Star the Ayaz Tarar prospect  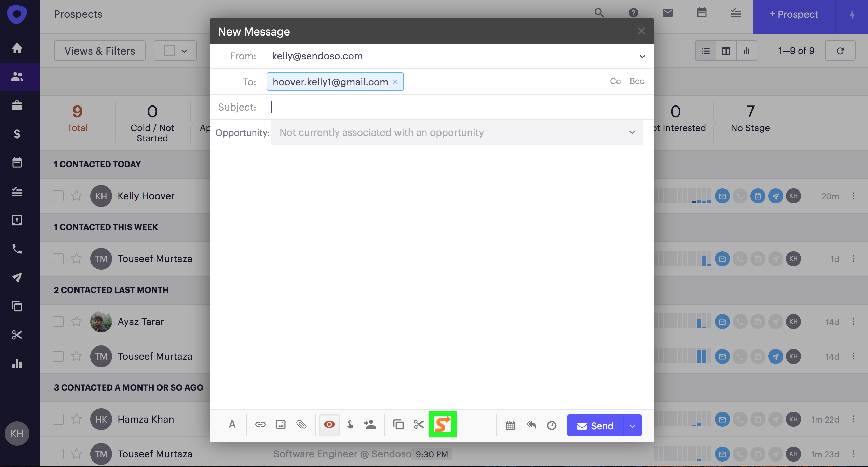coord(77,322)
